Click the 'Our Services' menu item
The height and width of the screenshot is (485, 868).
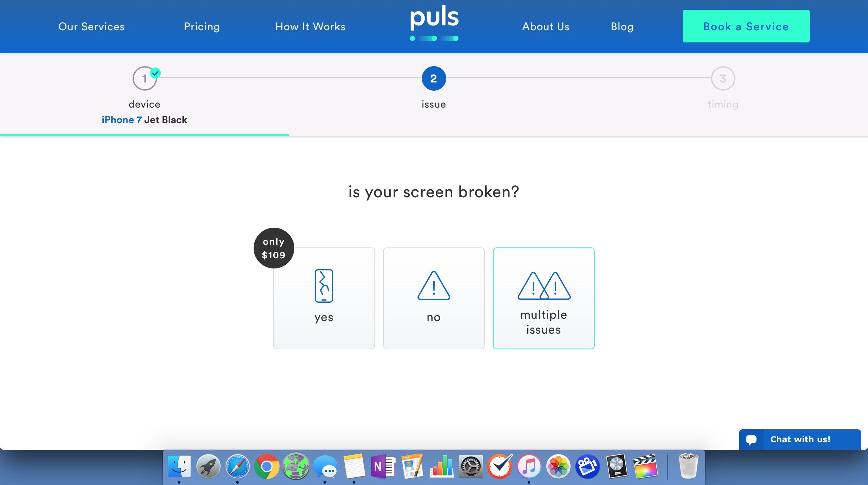click(x=91, y=26)
